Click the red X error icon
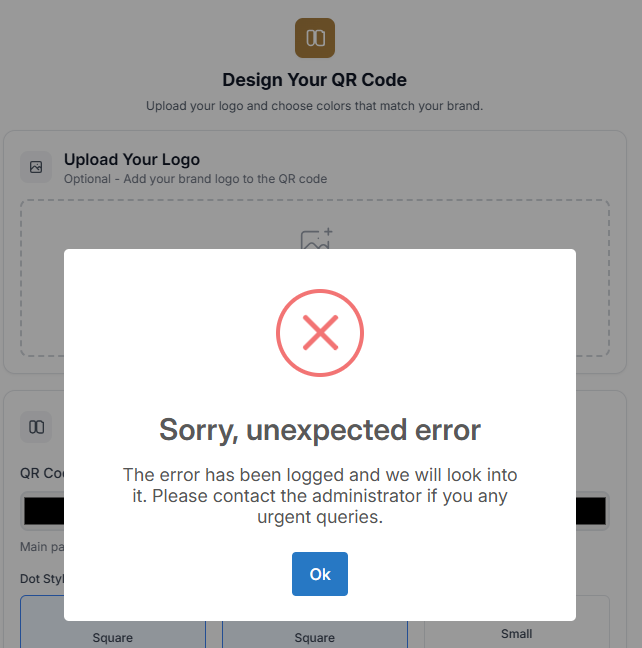This screenshot has width=642, height=648. 320,333
